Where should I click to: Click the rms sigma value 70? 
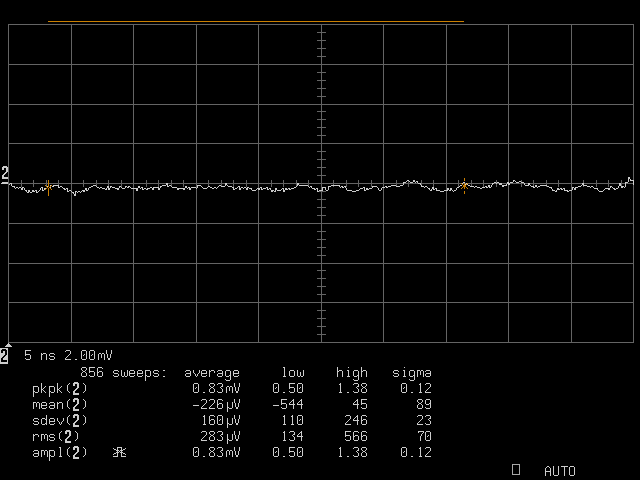point(424,436)
